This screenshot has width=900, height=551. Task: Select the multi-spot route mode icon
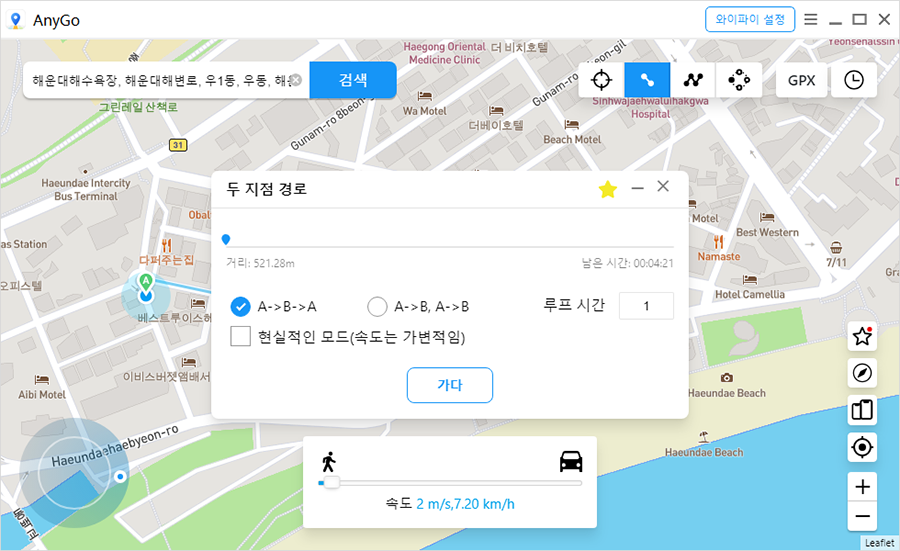pos(693,80)
